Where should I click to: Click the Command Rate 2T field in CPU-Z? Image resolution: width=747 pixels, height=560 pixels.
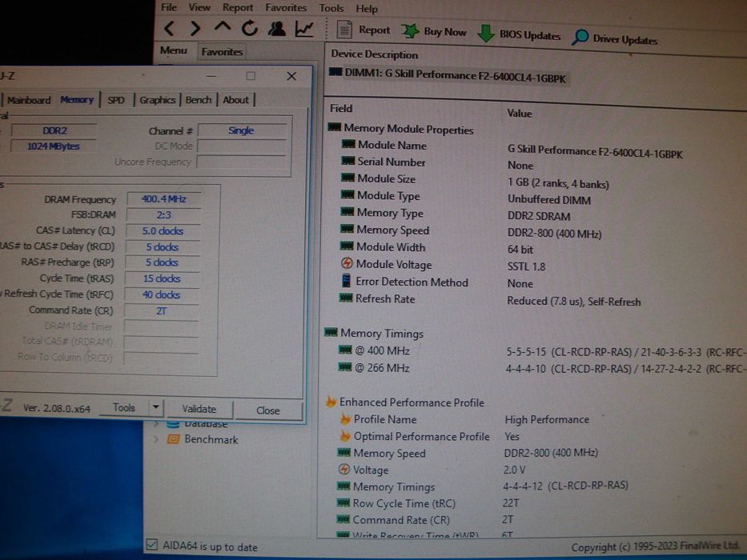point(161,311)
